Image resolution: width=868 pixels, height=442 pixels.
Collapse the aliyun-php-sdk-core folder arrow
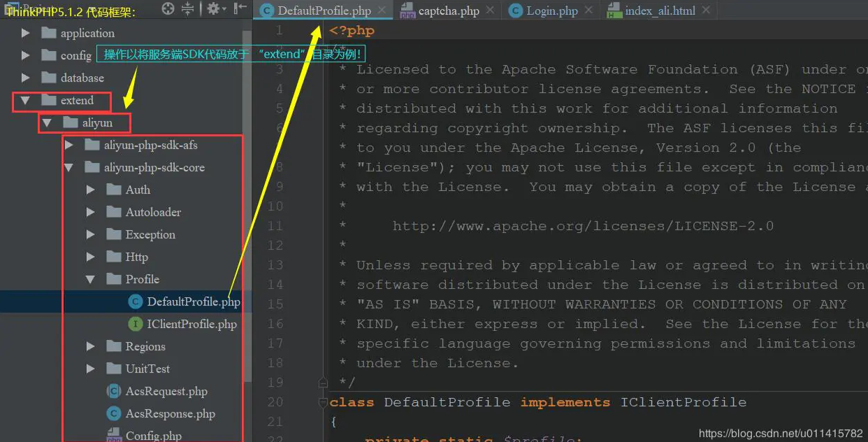point(68,168)
